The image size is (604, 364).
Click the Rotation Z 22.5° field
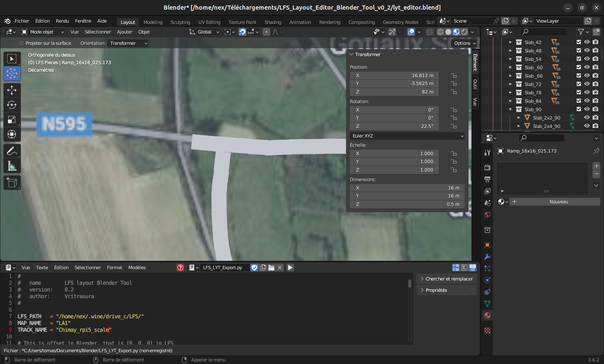pos(394,126)
